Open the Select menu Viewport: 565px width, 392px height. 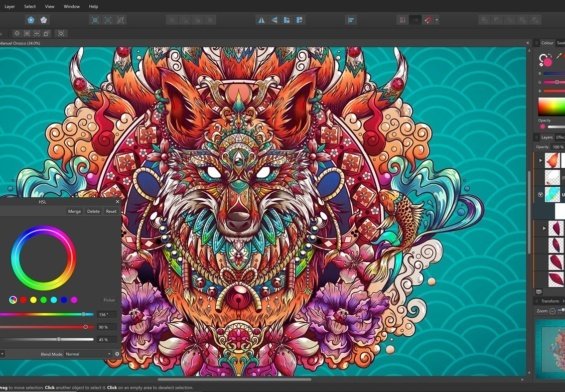(30, 6)
